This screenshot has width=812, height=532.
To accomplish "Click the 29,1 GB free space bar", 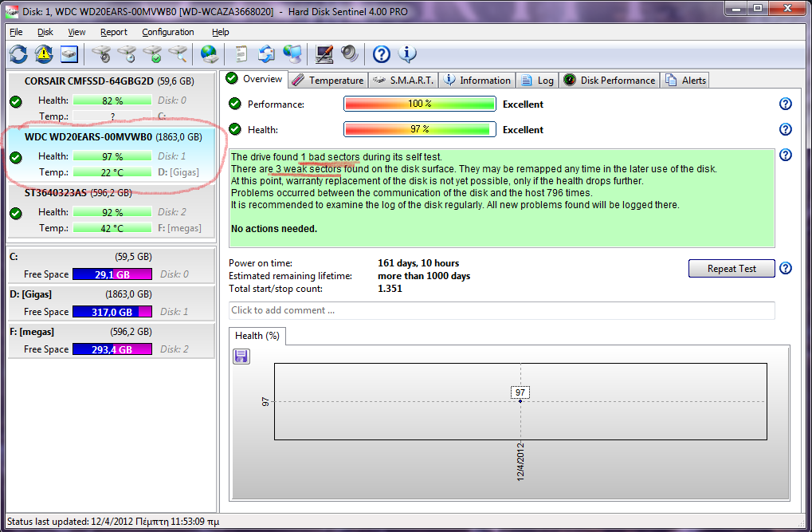I will pyautogui.click(x=112, y=274).
